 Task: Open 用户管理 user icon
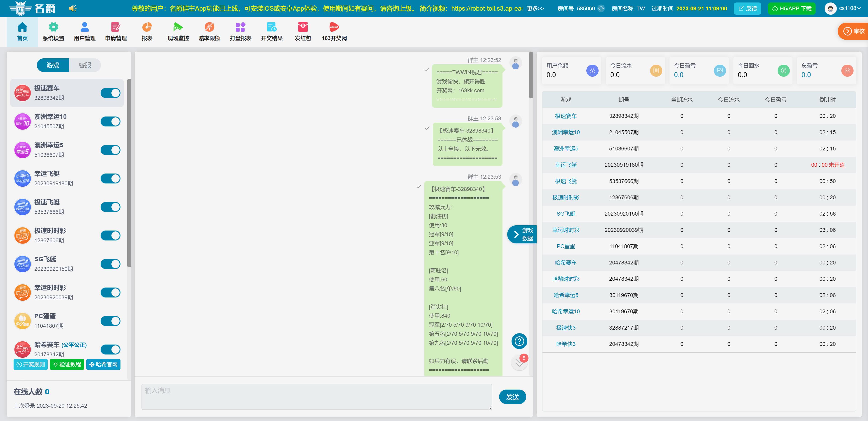click(85, 27)
